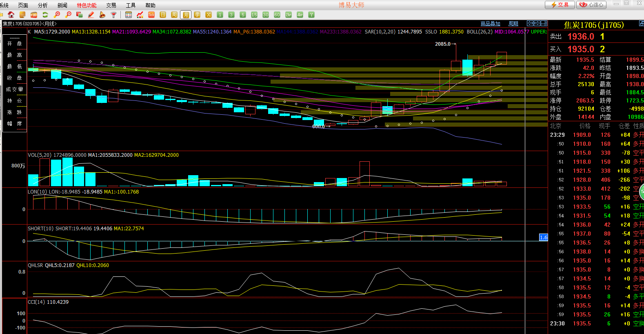644x334 pixels.
Task: Open the 特色功能 menu
Action: click(87, 5)
